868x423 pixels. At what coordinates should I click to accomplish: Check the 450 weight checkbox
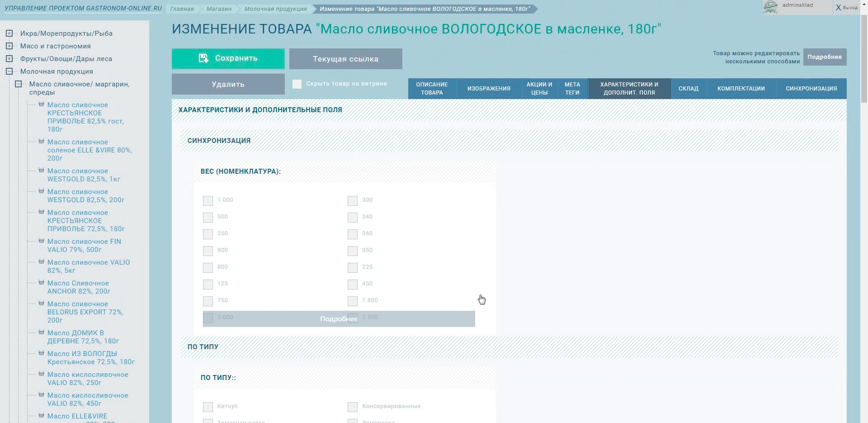[x=353, y=284]
